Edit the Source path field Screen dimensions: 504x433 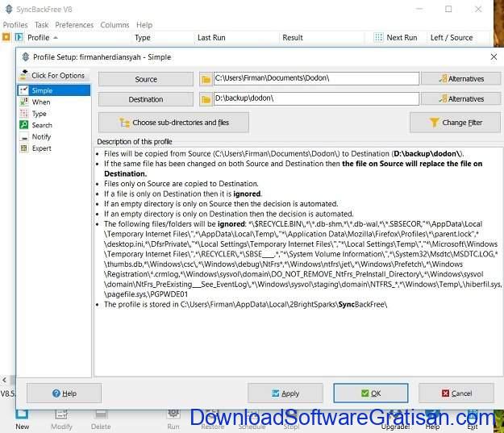pos(316,78)
